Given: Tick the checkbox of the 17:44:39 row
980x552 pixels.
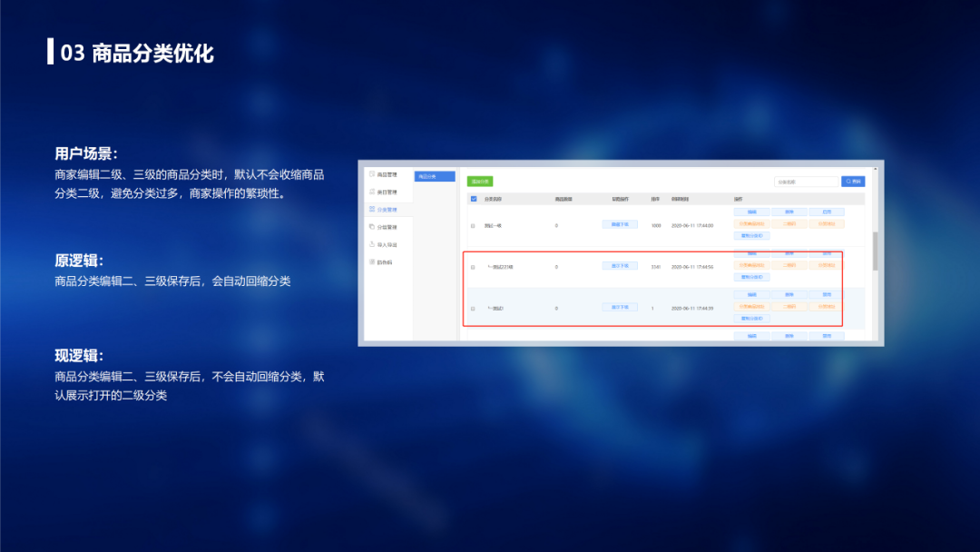Looking at the screenshot, I should 473,309.
